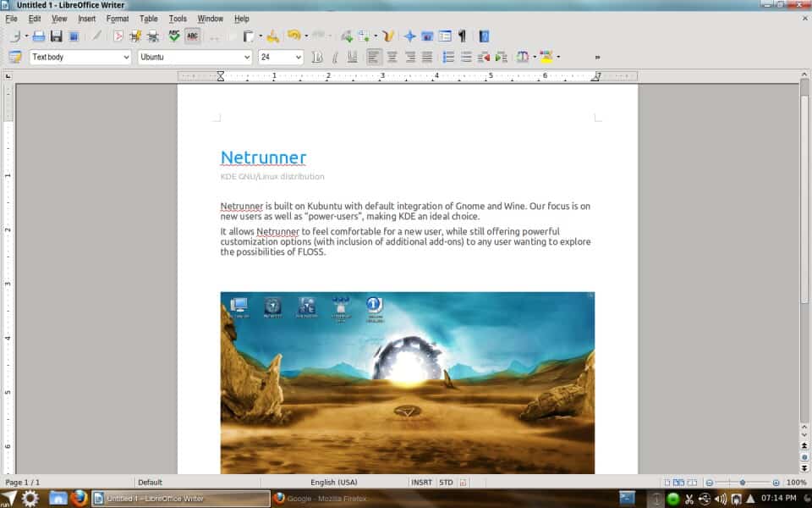The image size is (812, 508).
Task: Open the Insert menu
Action: [86, 19]
